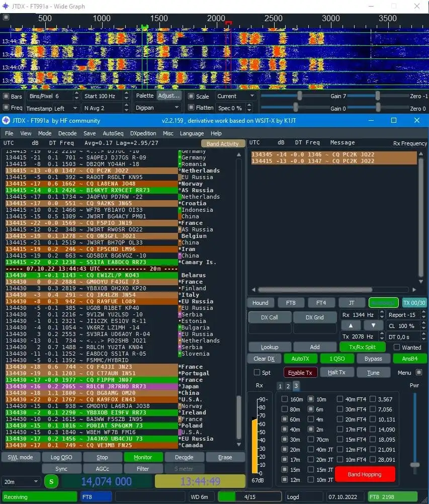Open the DXpedition menu

(143, 133)
